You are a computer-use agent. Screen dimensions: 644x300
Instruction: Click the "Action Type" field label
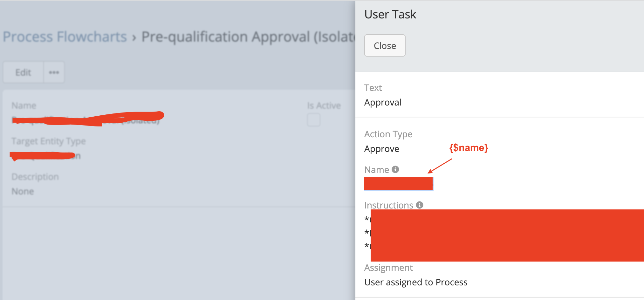388,134
